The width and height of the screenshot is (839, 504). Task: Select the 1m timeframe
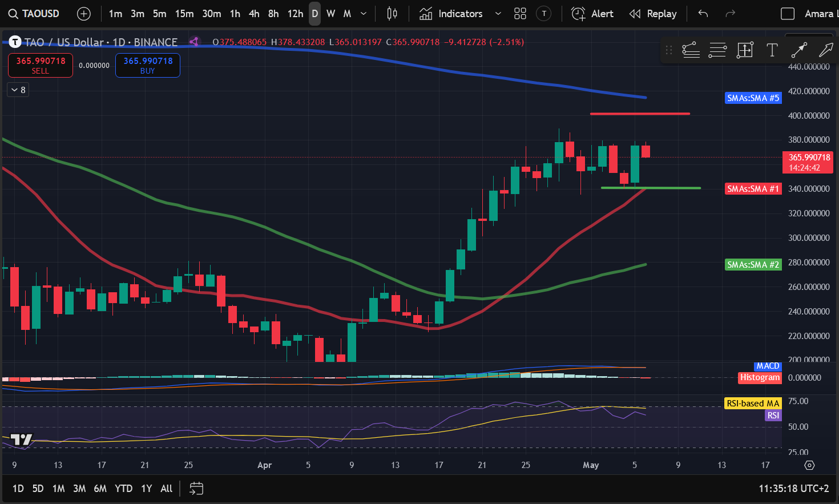click(x=115, y=14)
